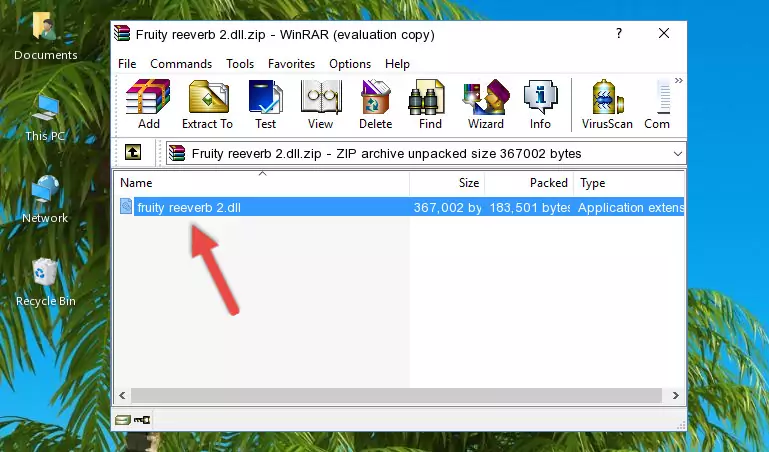The image size is (769, 452).
Task: Open the Commands menu
Action: pos(181,64)
